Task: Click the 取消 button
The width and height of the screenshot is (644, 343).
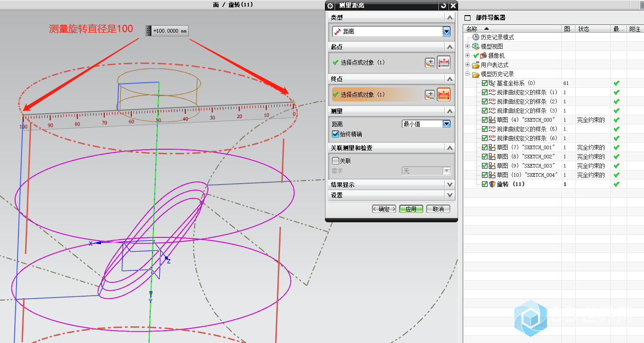Action: [438, 209]
